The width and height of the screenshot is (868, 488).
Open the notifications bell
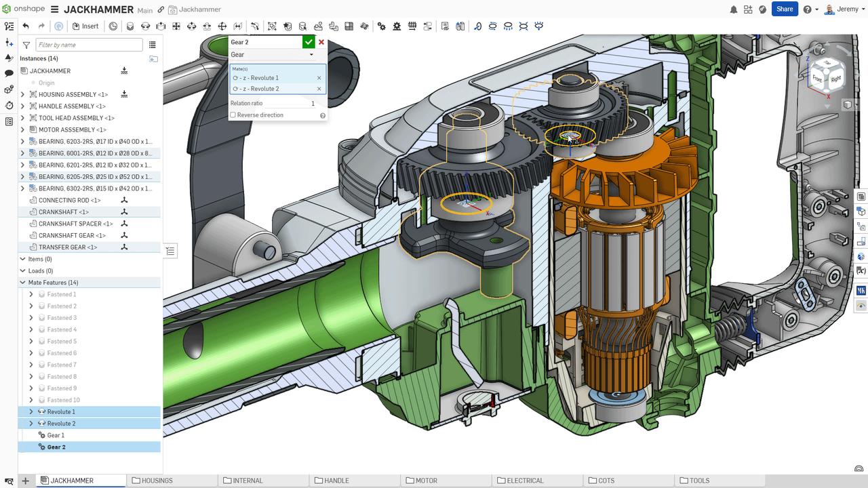click(x=733, y=9)
